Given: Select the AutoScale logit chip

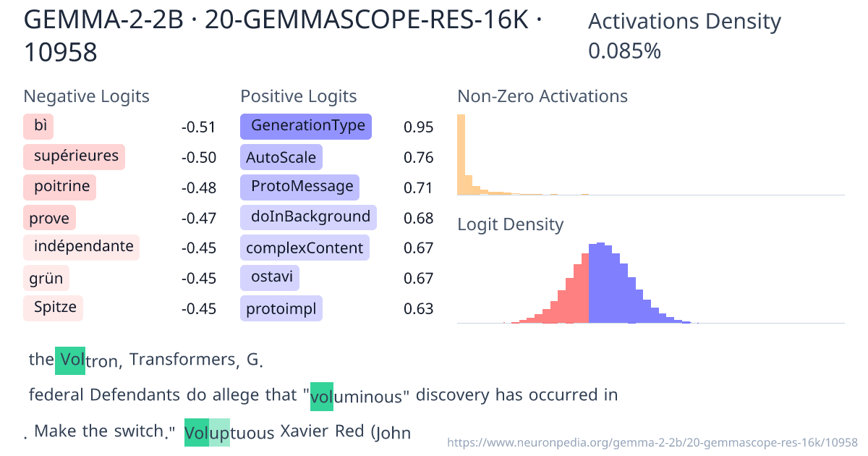Looking at the screenshot, I should pyautogui.click(x=281, y=157).
